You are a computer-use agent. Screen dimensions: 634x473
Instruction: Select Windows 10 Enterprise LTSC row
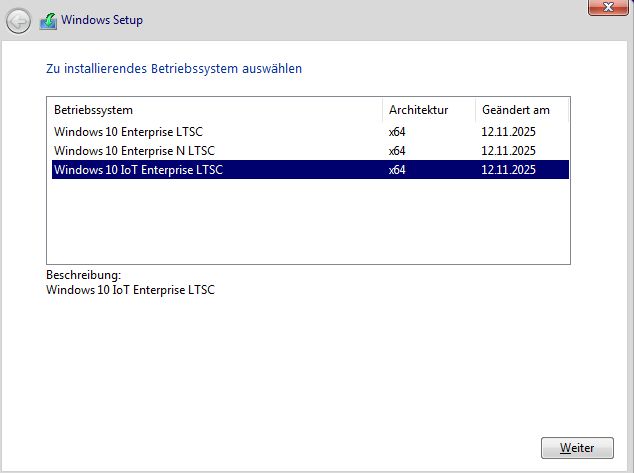click(x=310, y=132)
